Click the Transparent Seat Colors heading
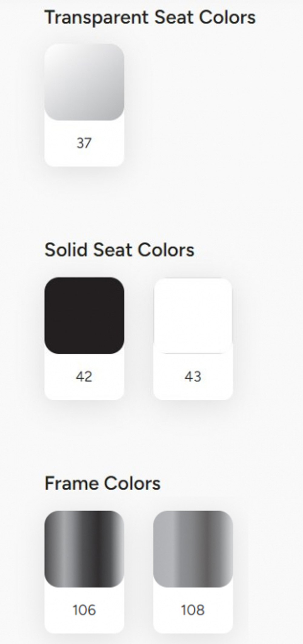The image size is (303, 644). coord(150,17)
